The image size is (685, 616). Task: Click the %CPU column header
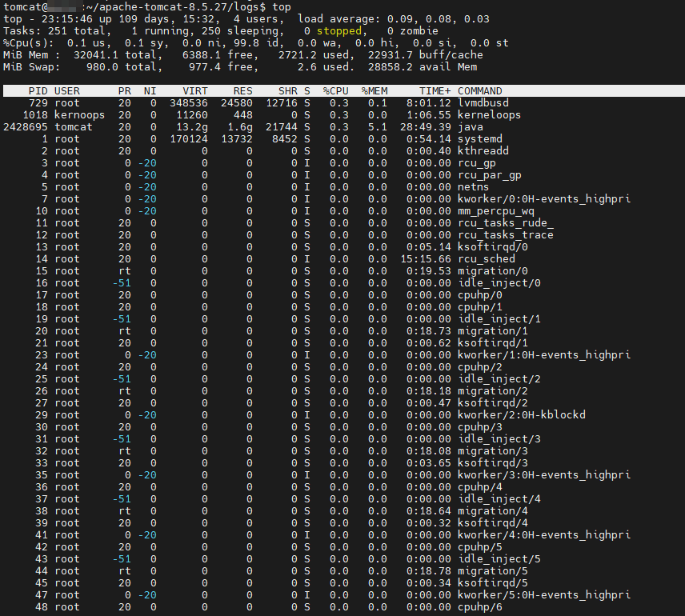(335, 91)
